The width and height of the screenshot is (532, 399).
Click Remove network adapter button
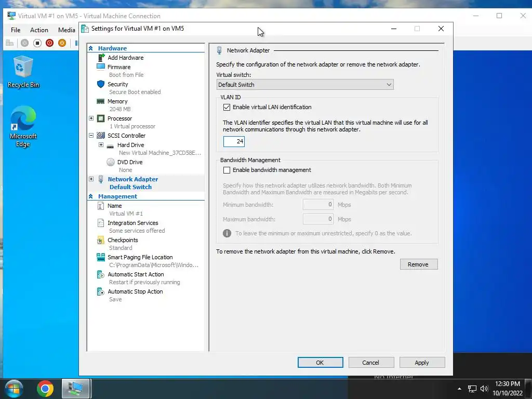tap(419, 264)
